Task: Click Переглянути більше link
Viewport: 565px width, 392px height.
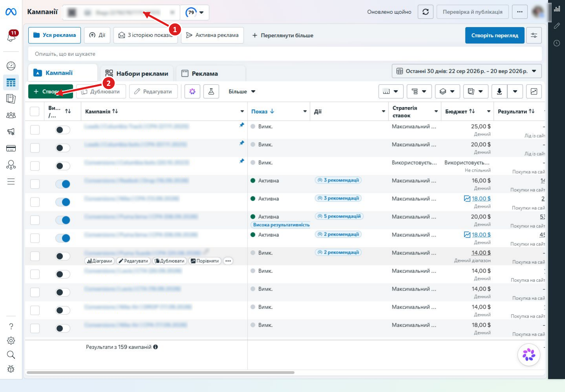Action: (x=282, y=35)
